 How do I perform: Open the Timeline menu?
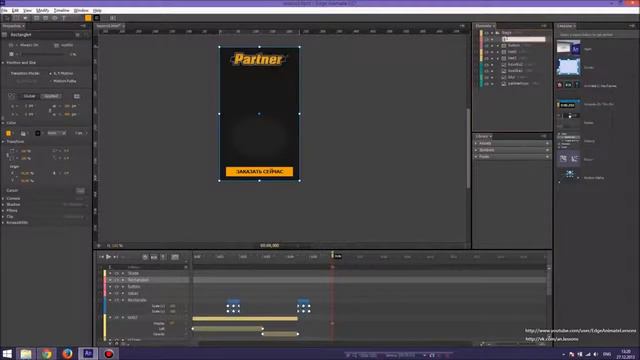[62, 10]
